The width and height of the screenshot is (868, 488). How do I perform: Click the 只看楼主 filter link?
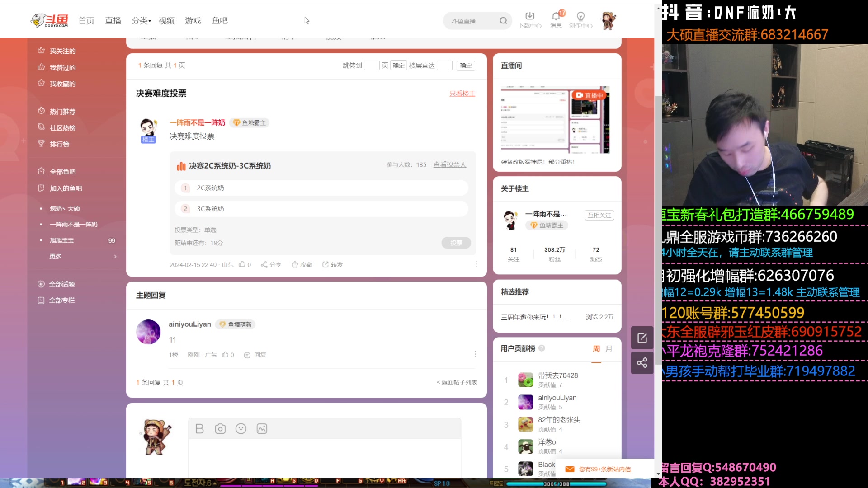(x=462, y=94)
